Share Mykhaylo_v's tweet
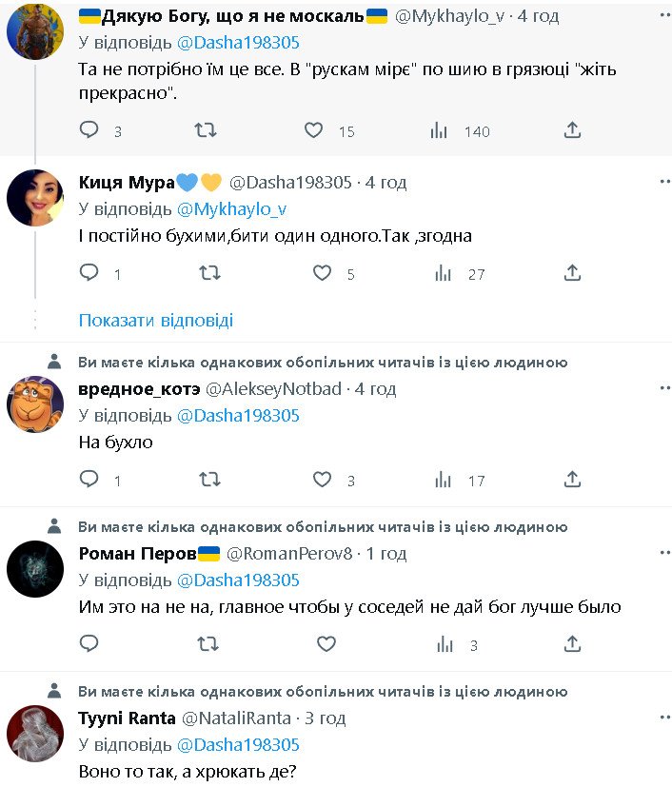672x787 pixels. (x=572, y=130)
